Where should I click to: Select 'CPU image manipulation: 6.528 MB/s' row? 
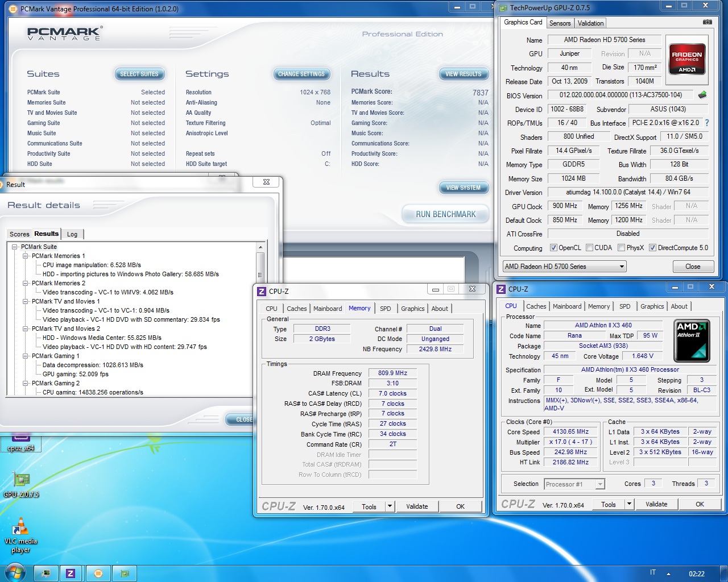[x=92, y=265]
